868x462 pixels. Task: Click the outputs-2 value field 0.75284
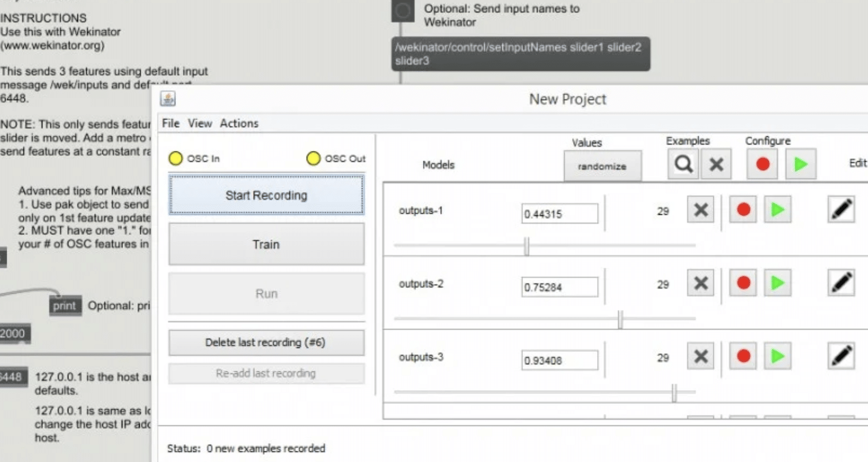coord(560,287)
